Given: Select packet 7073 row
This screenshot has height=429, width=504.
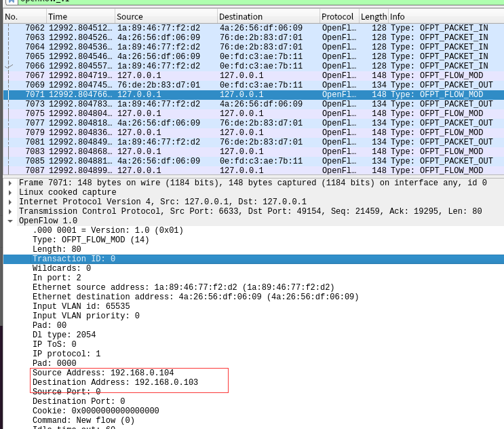Looking at the screenshot, I should 254,104.
